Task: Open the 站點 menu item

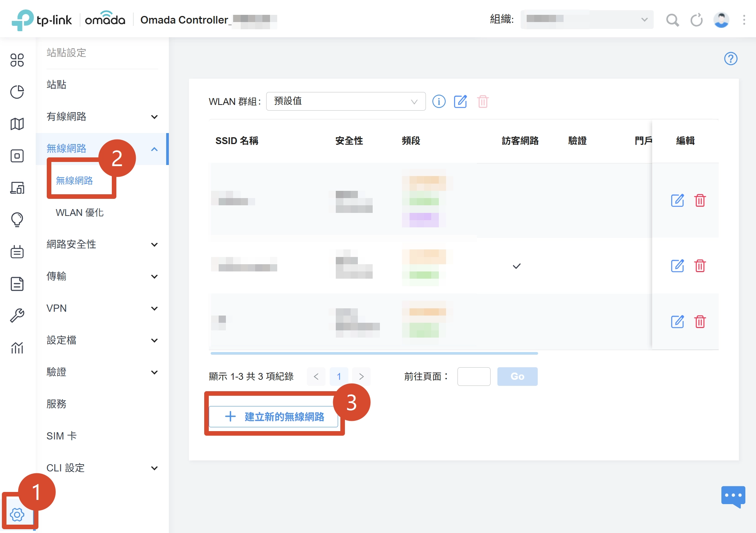Action: (x=56, y=84)
